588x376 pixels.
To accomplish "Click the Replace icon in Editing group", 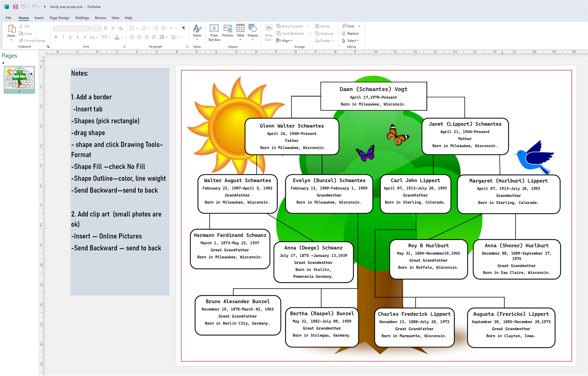I will coord(350,33).
